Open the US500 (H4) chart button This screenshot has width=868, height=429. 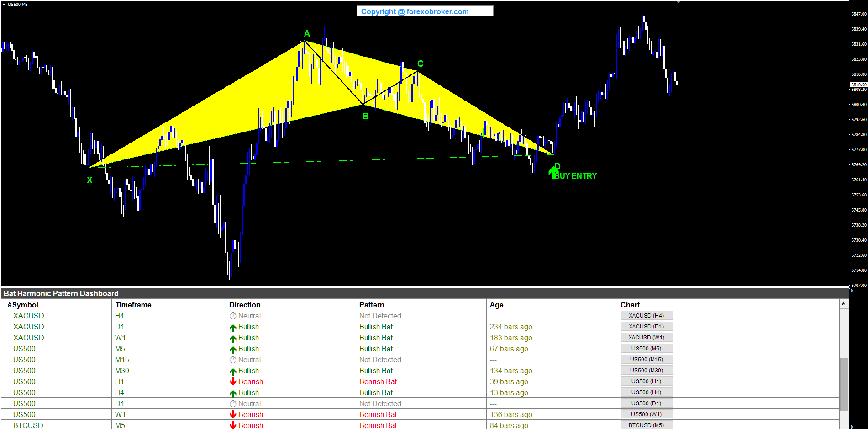pos(646,392)
